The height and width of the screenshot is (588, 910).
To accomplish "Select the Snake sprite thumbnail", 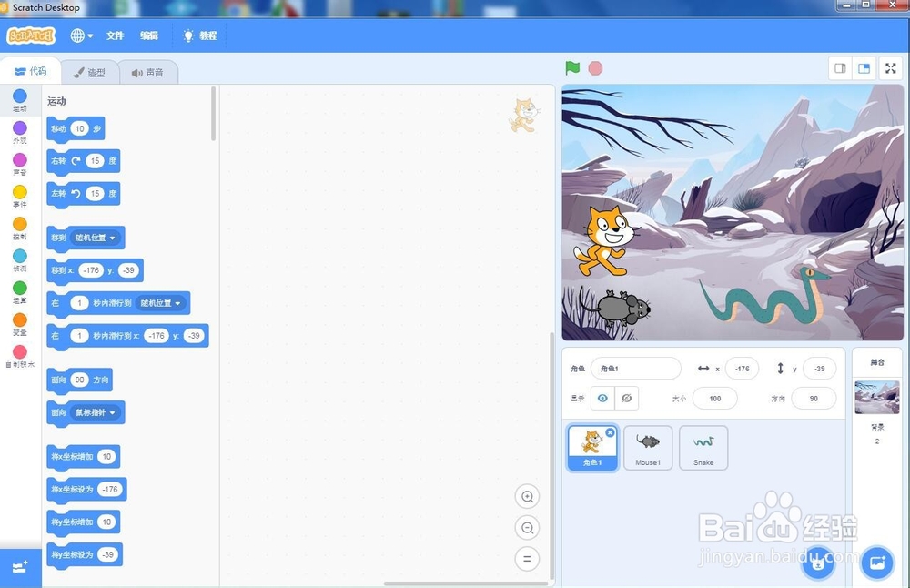I will [x=703, y=448].
